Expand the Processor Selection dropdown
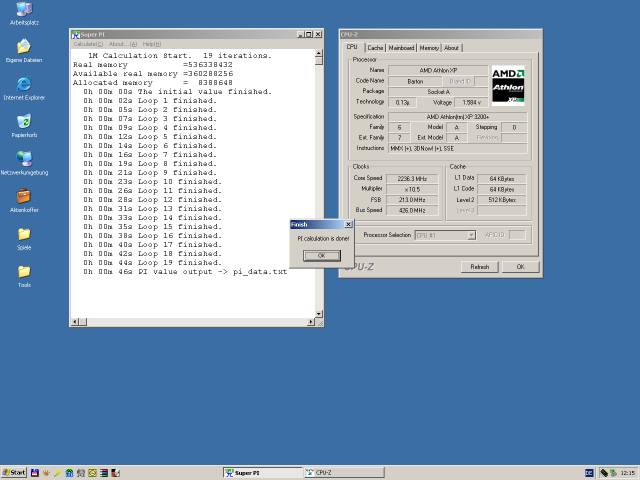 (x=471, y=236)
